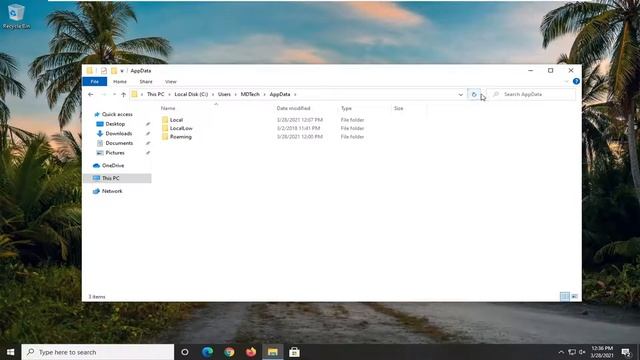Minimize the AppData window
The width and height of the screenshot is (640, 360).
pyautogui.click(x=531, y=71)
